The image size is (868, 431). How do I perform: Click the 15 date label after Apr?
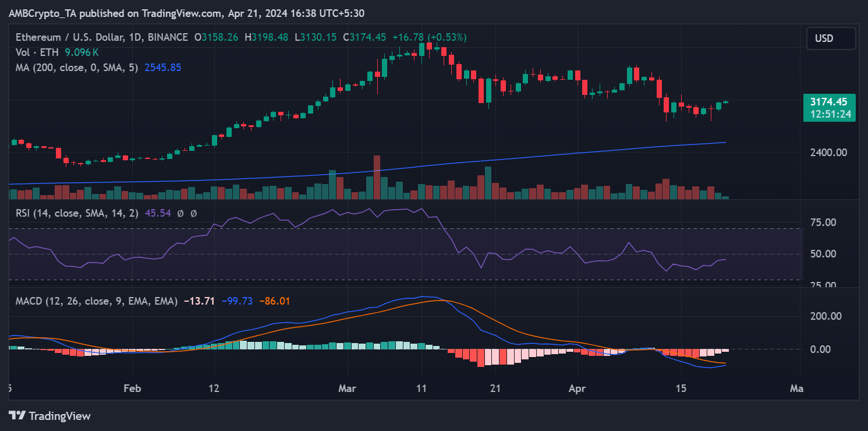click(x=681, y=388)
